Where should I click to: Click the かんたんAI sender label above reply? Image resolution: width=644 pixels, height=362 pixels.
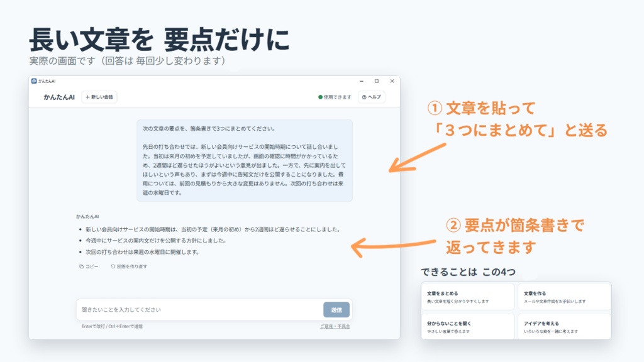pyautogui.click(x=87, y=216)
